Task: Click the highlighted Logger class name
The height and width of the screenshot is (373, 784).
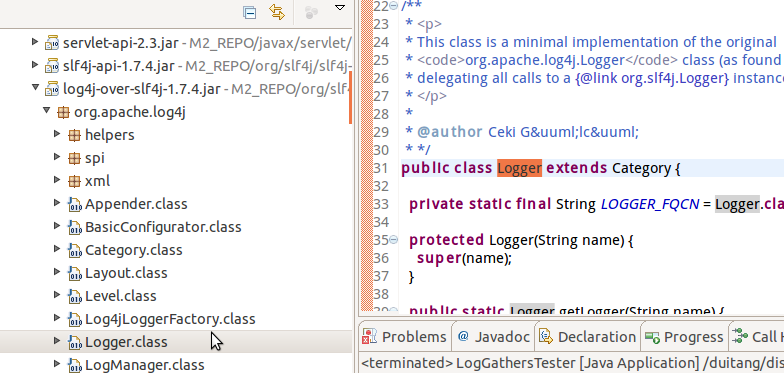Action: pyautogui.click(x=520, y=168)
